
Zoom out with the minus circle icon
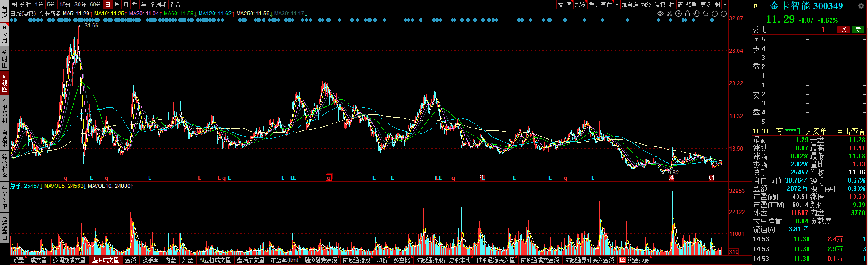[724, 14]
